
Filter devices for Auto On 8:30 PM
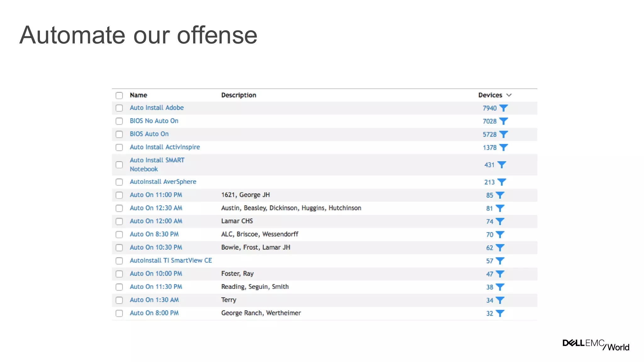click(500, 235)
